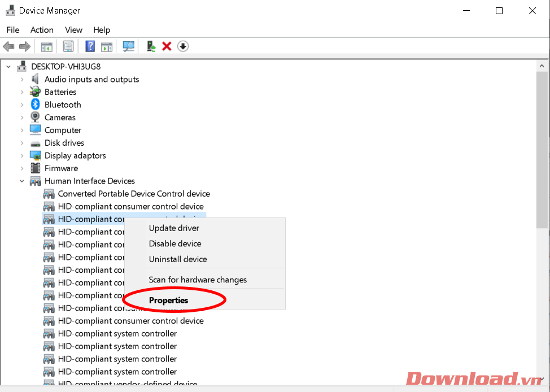Select the DESKTOP-VHI3UG8 root label

click(66, 66)
